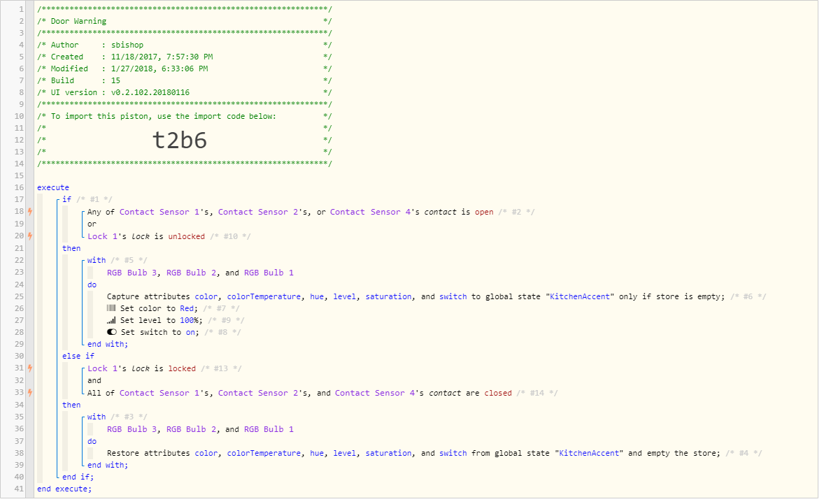Click the lightning bolt icon on line 20
Screen dimensions: 824x504
tap(30, 236)
